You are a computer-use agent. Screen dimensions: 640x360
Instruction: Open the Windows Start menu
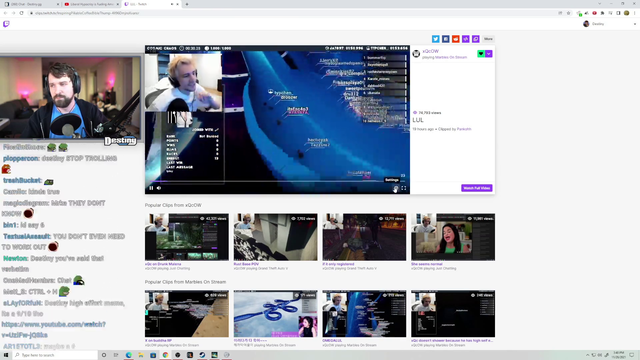[x=6, y=355]
